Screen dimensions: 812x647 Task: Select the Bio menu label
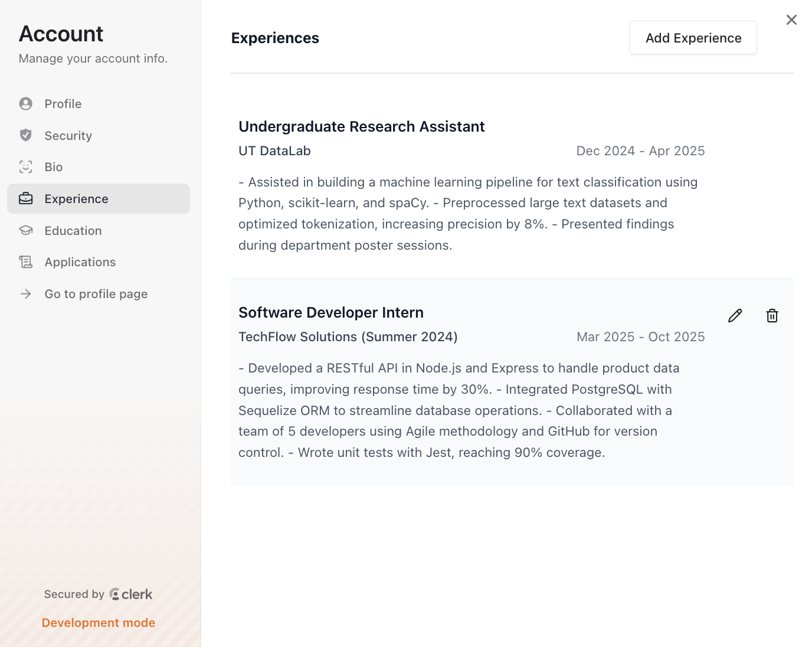(x=54, y=167)
